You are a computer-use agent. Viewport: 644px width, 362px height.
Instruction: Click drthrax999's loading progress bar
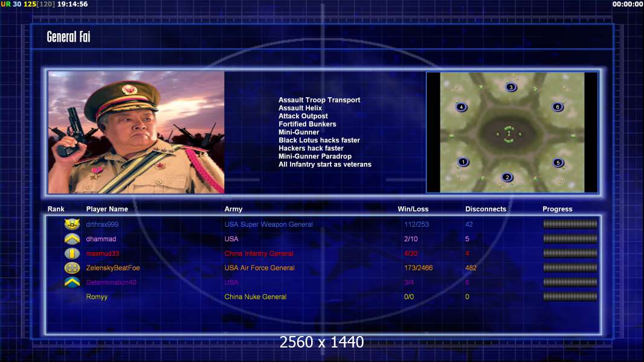570,224
